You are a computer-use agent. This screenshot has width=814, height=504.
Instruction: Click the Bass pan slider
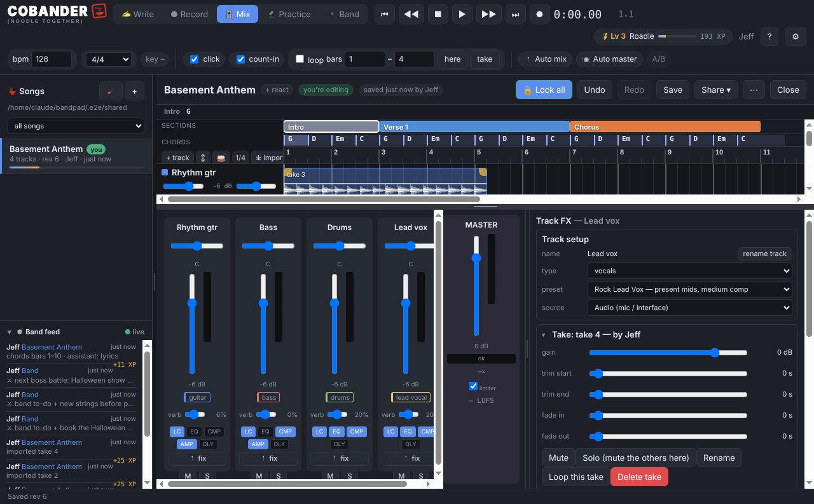pos(268,246)
